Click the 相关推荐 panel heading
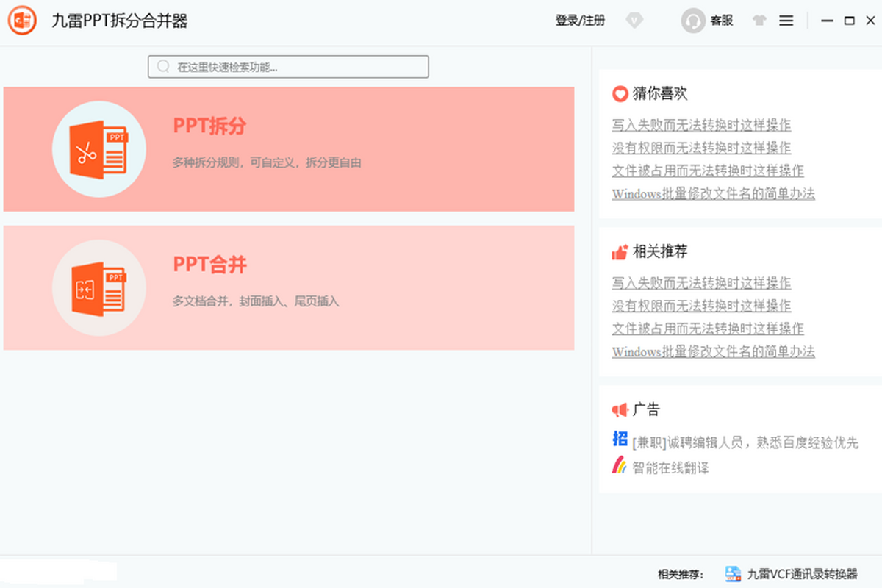 point(660,251)
